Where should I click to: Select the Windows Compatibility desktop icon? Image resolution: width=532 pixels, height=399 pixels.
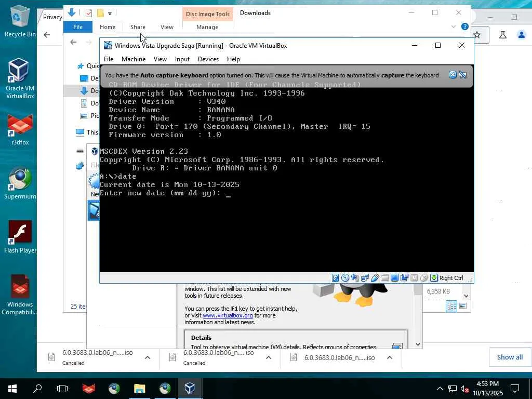[x=20, y=295]
